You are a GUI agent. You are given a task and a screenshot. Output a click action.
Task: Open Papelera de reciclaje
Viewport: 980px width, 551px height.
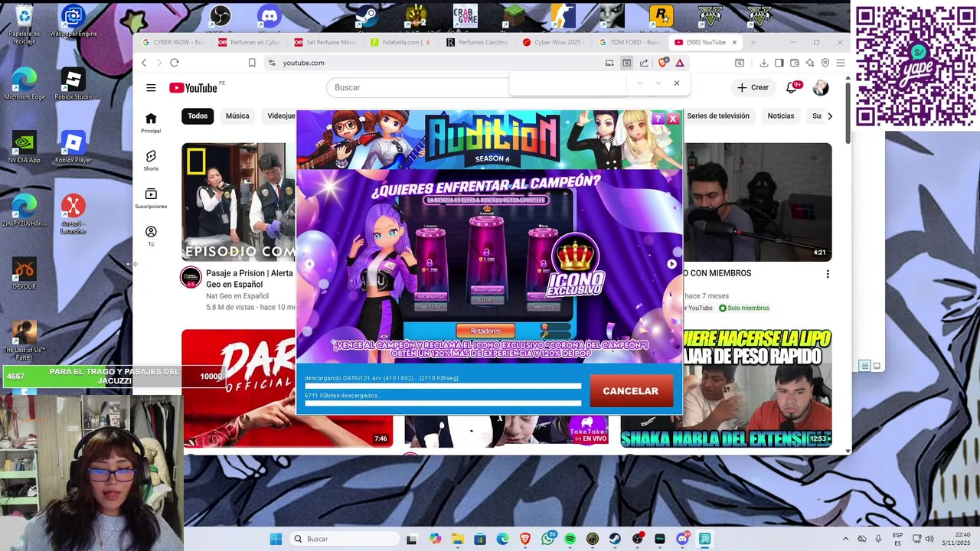point(24,24)
